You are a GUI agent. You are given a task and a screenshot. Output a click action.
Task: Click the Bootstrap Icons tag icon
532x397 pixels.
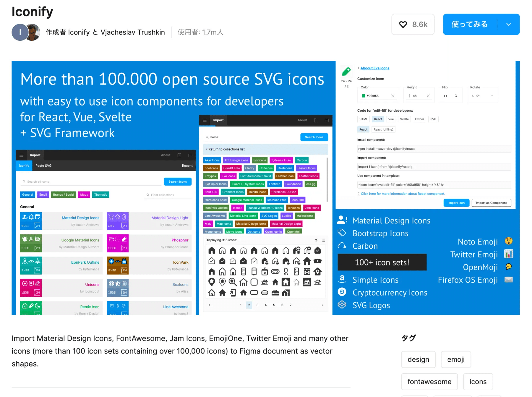(x=342, y=233)
